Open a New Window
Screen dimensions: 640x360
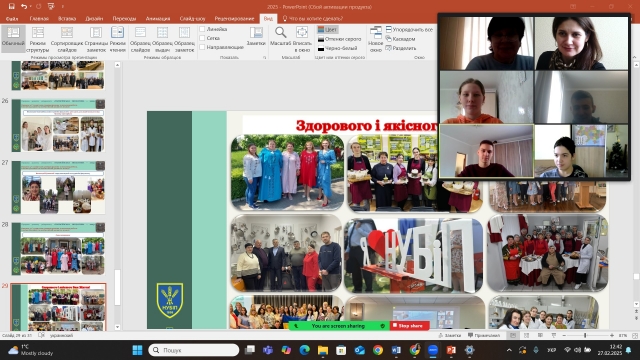(376, 39)
